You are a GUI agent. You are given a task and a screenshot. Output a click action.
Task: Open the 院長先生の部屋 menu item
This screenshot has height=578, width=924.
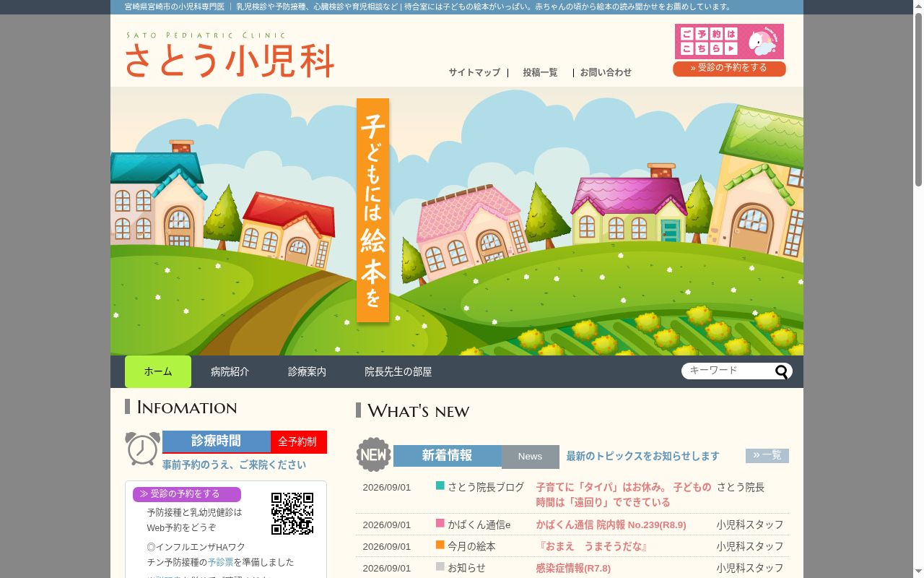point(398,371)
